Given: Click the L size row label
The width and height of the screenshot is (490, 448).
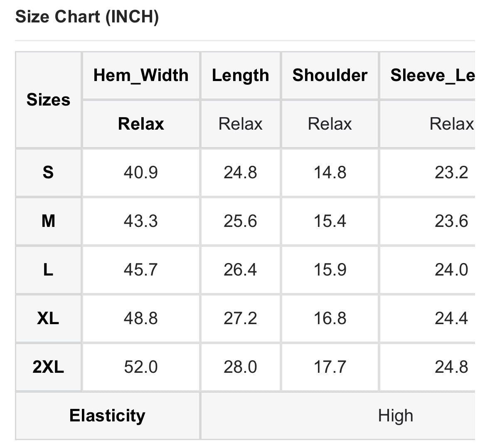Looking at the screenshot, I should [x=48, y=270].
